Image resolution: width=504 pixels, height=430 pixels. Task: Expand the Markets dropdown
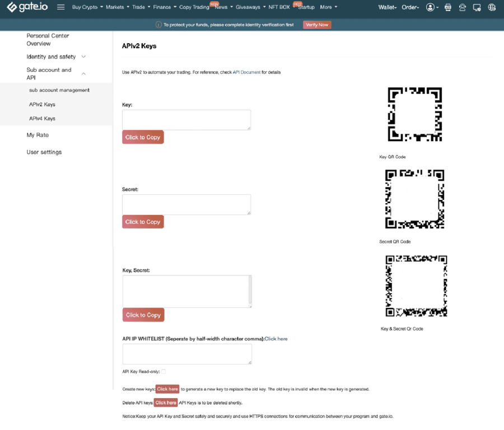(118, 7)
